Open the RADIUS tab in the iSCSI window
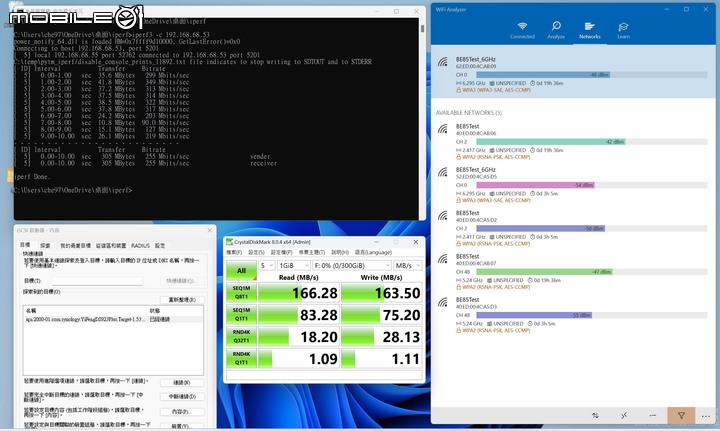This screenshot has height=431, width=720. click(140, 246)
